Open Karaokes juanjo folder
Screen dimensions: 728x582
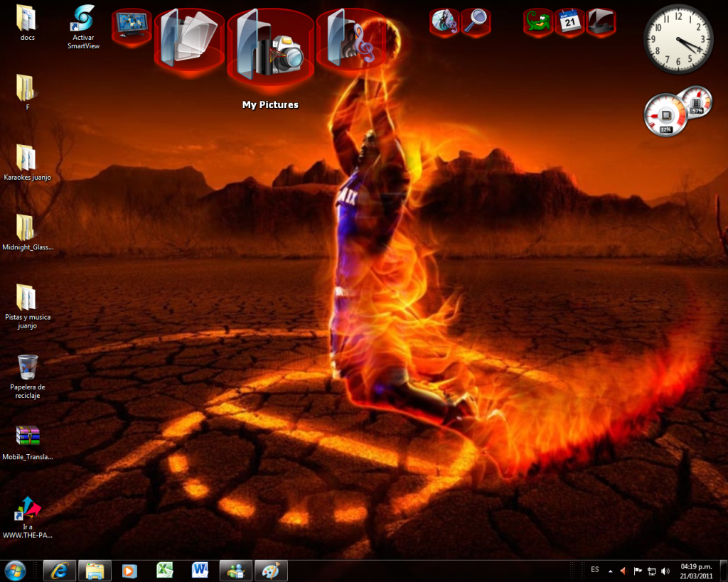pos(27,162)
